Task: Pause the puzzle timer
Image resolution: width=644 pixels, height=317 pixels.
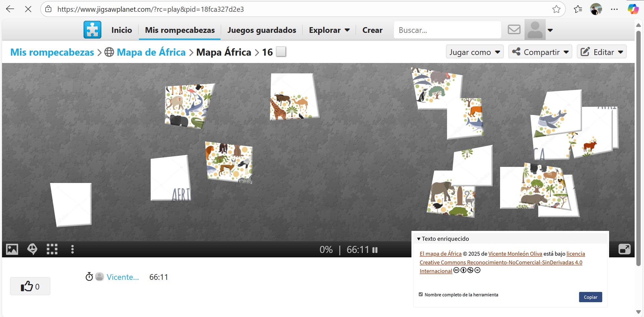Action: [375, 249]
